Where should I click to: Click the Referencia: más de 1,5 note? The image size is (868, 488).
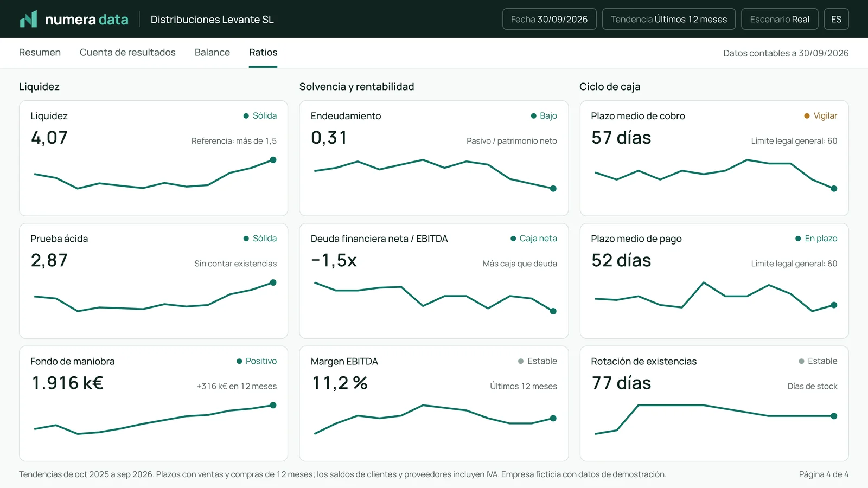tap(234, 141)
